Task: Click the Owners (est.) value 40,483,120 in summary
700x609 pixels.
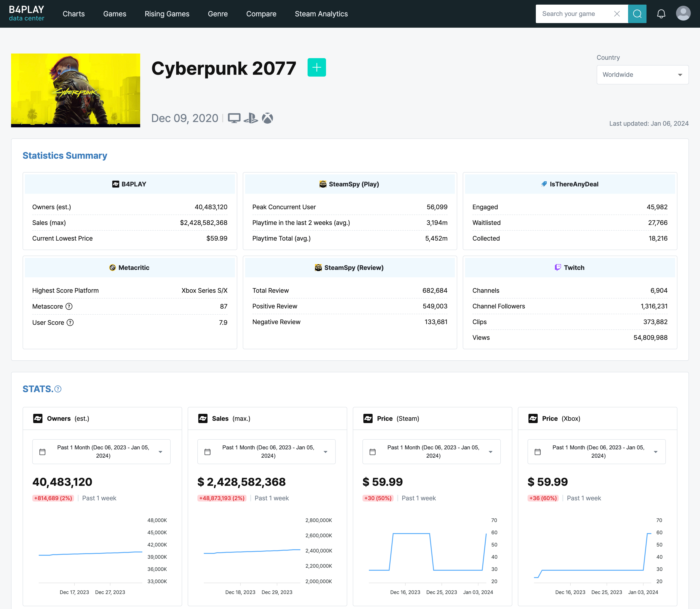Action: (211, 207)
